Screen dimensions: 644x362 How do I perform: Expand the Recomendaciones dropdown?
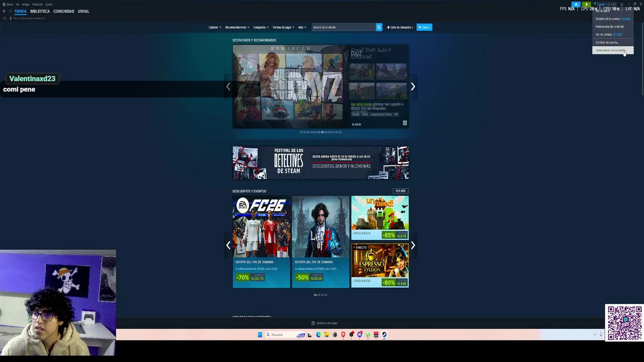(x=237, y=27)
